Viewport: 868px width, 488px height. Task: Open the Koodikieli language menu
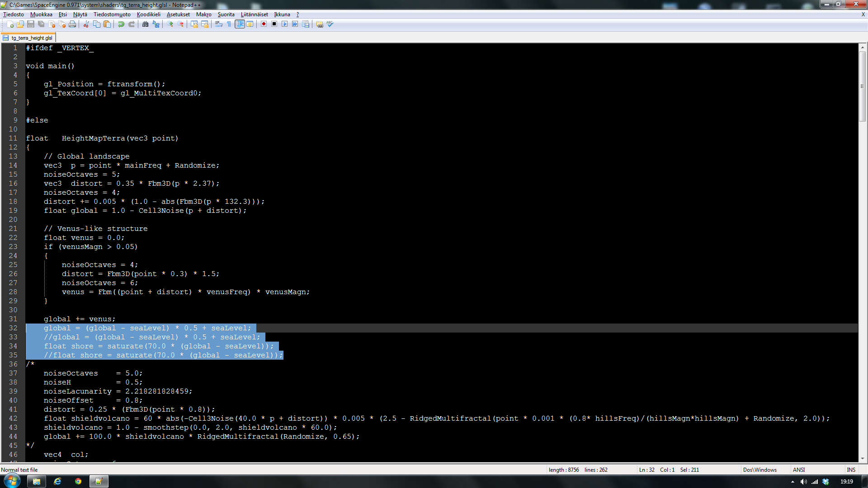(x=148, y=14)
